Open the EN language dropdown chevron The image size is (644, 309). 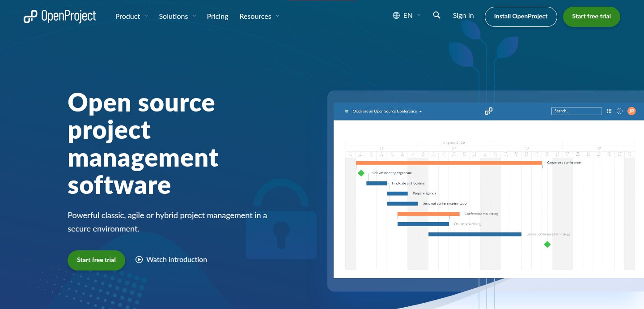click(419, 15)
